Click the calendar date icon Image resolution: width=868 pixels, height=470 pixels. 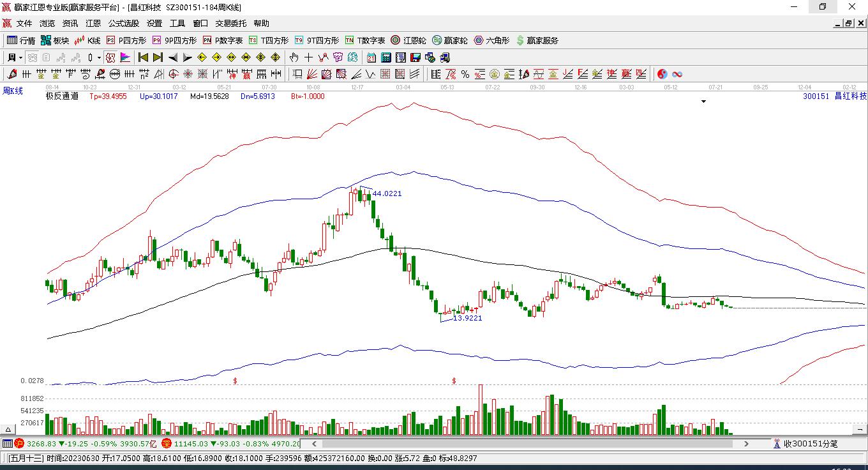[371, 57]
